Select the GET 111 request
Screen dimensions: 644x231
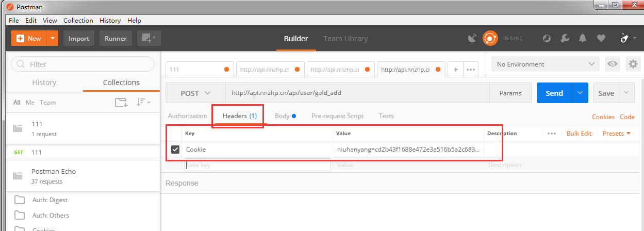coord(82,153)
